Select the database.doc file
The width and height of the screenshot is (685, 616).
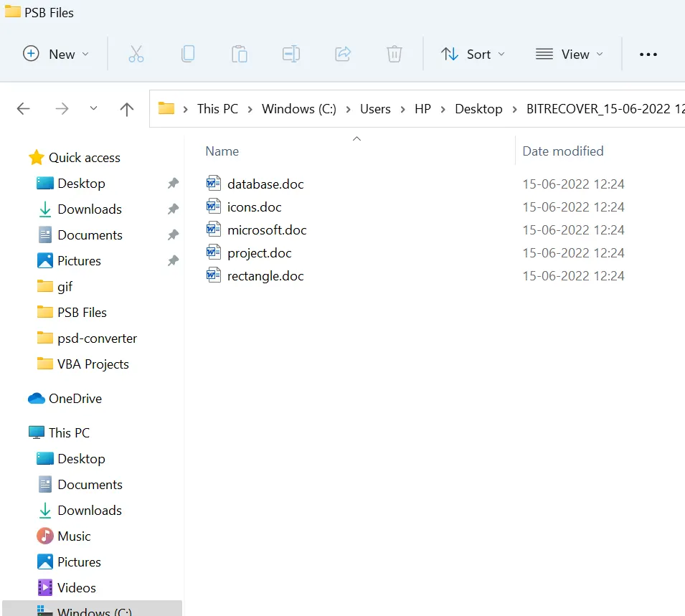(265, 184)
